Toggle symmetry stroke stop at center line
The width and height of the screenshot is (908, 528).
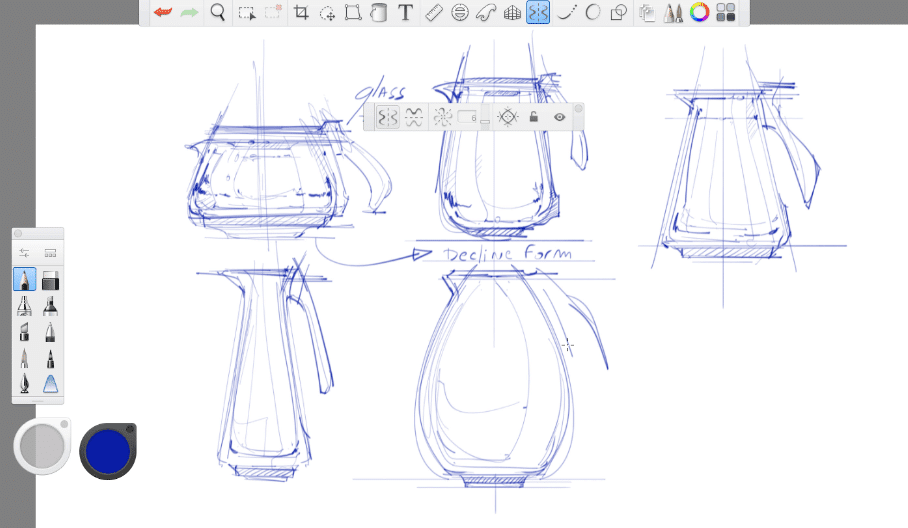pyautogui.click(x=508, y=117)
